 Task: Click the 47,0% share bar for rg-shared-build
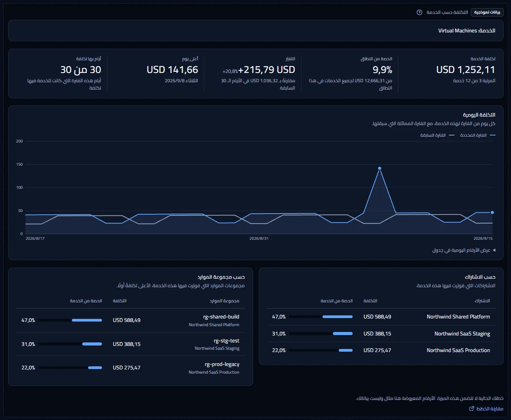click(x=70, y=320)
